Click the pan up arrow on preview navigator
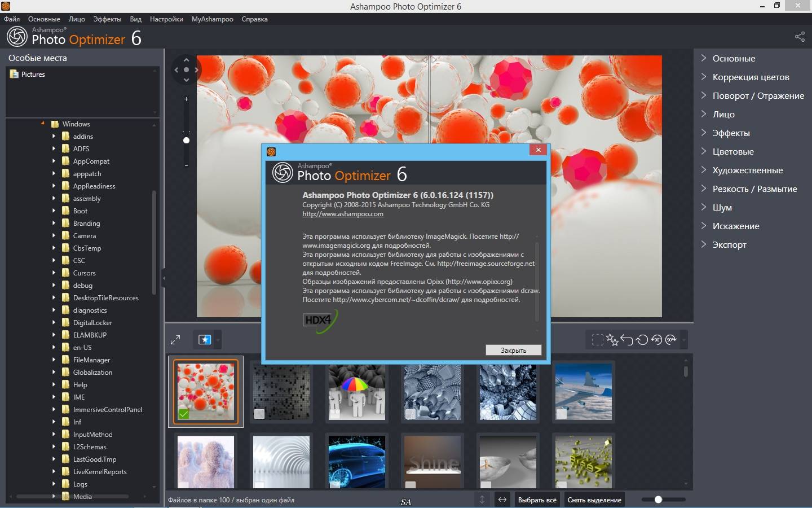 [186, 60]
